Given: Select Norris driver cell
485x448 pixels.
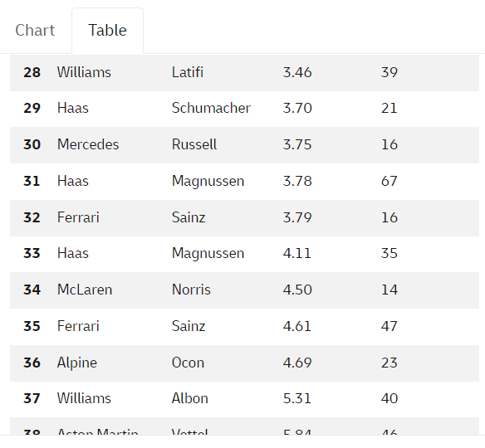Looking at the screenshot, I should 191,290.
